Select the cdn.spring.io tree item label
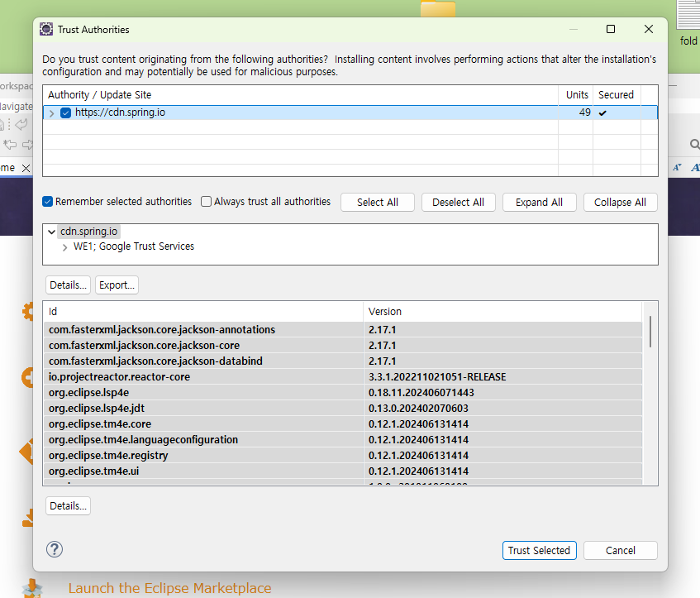The image size is (700, 598). click(x=88, y=232)
